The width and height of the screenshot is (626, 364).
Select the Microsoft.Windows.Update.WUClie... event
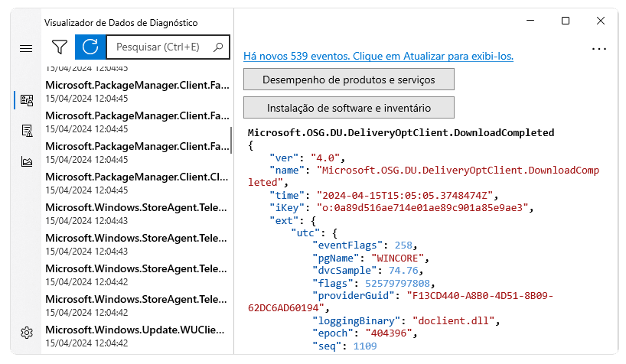[136, 336]
